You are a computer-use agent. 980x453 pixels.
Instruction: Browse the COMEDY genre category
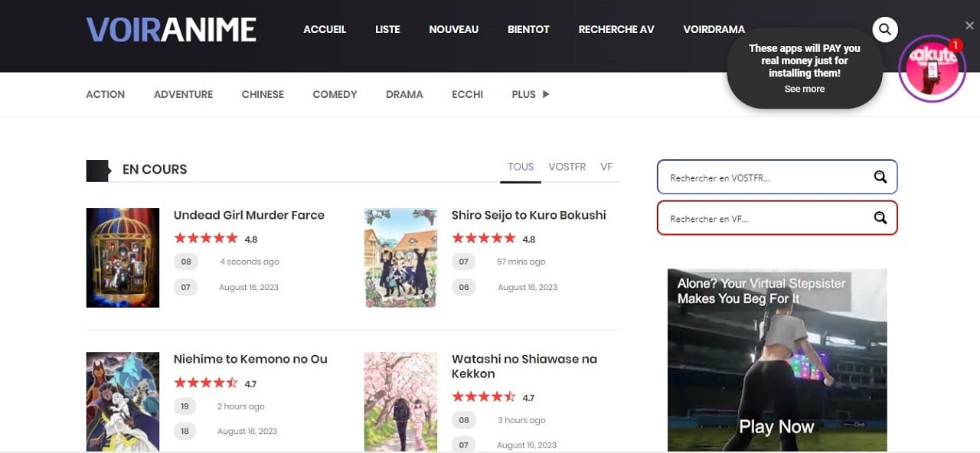pos(335,94)
